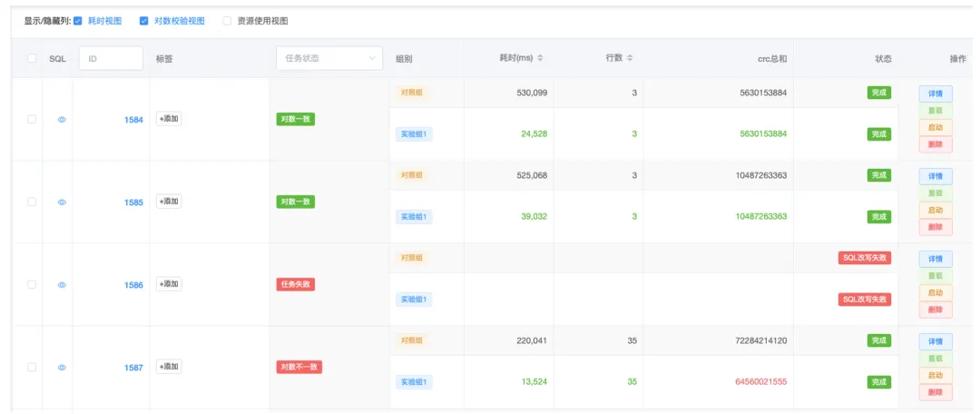Open the 任务状态 filter dropdown
The image size is (980, 414).
click(329, 58)
